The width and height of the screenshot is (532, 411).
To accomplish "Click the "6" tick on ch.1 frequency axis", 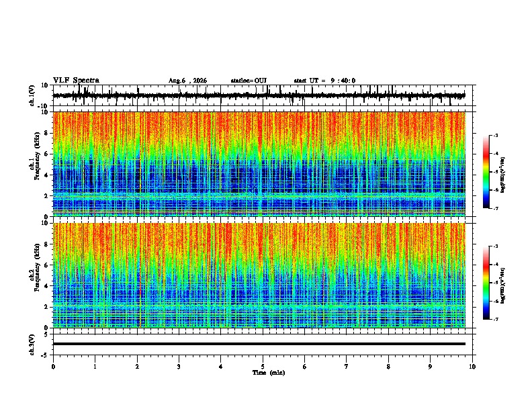I will pos(46,154).
